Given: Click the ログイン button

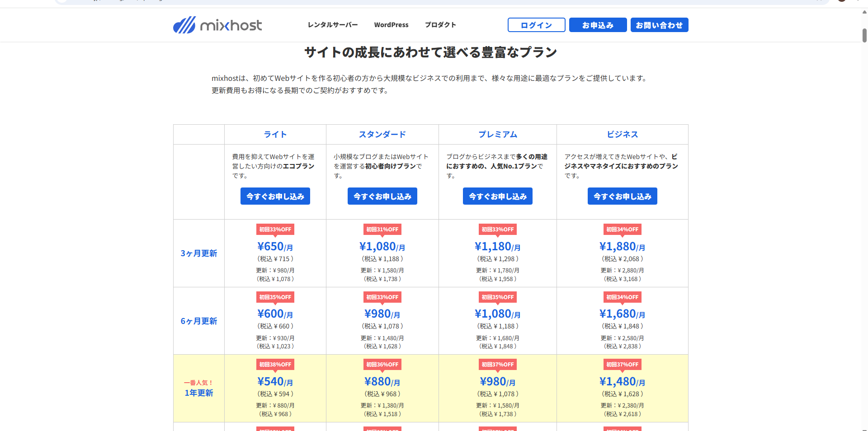Looking at the screenshot, I should coord(536,25).
